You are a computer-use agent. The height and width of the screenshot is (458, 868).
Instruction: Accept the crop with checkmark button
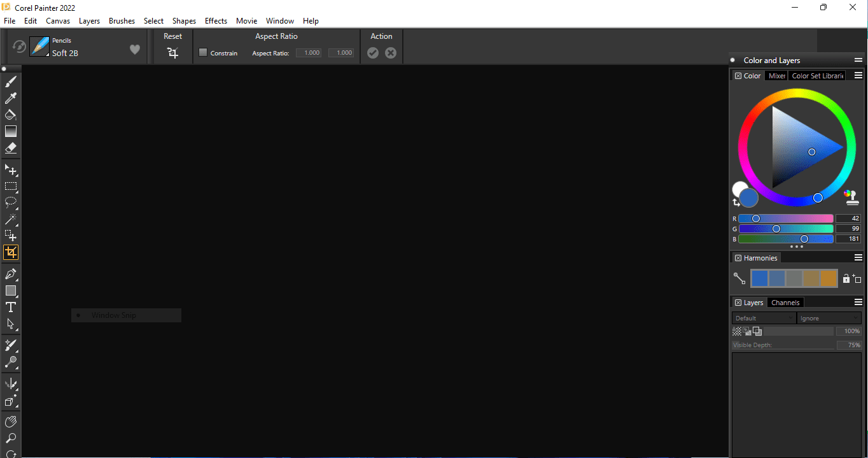point(373,53)
